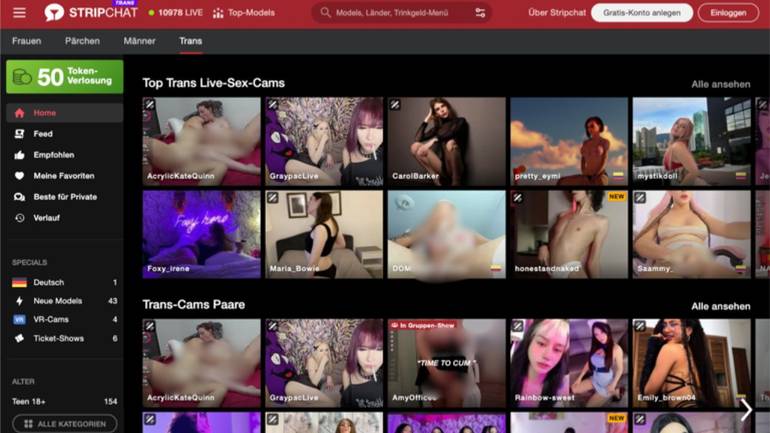770x433 pixels.
Task: Open the Ticket-Shows special
Action: [x=58, y=339]
